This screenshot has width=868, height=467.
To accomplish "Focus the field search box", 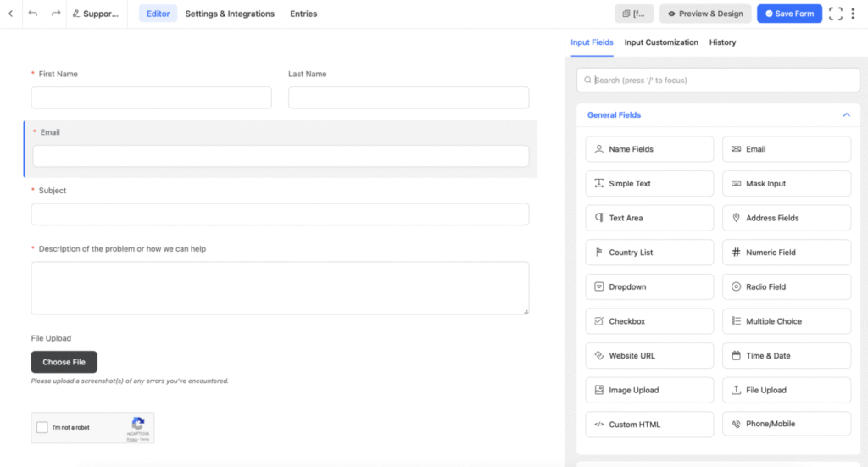I will coord(718,81).
